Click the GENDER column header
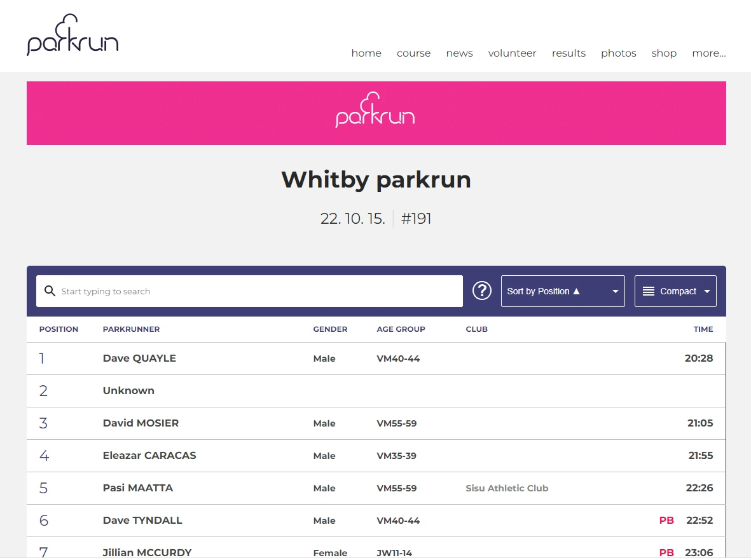Viewport: 751px width, 560px height. tap(330, 329)
